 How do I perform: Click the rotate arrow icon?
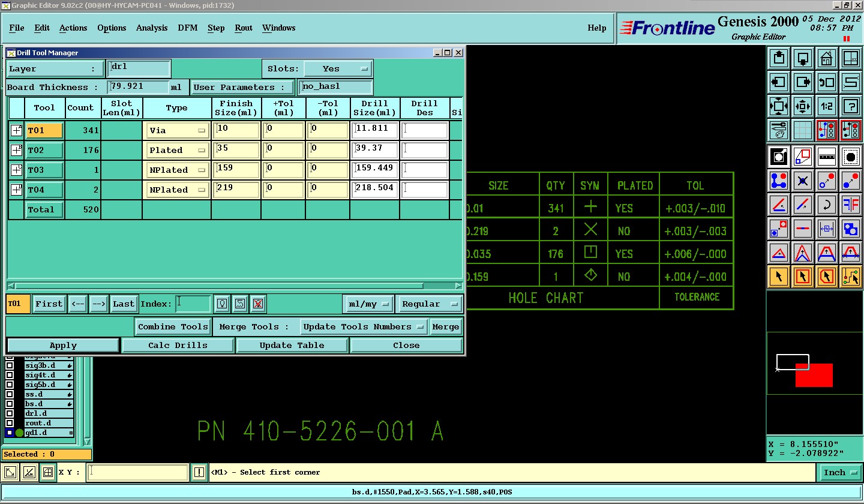[x=826, y=205]
